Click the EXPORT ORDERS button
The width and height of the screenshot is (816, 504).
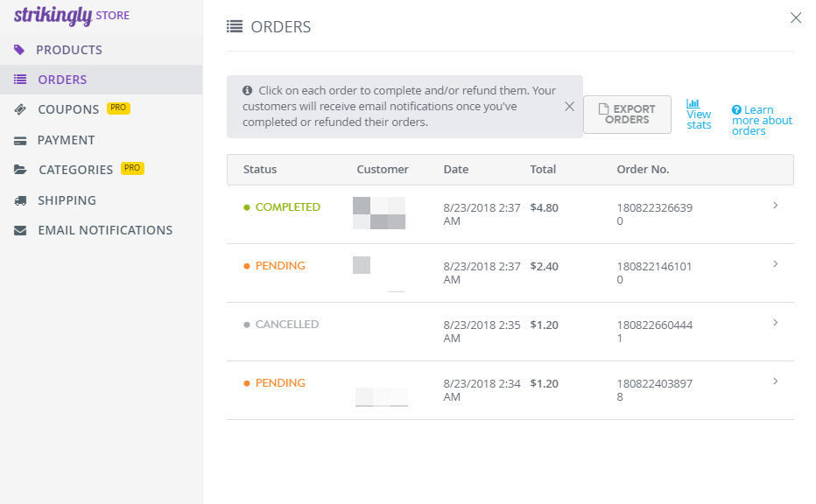point(627,115)
